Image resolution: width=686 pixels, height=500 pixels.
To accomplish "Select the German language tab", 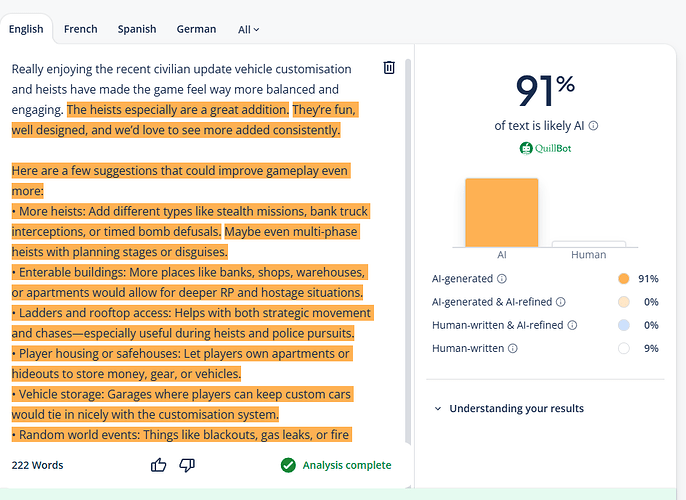I will tap(196, 29).
